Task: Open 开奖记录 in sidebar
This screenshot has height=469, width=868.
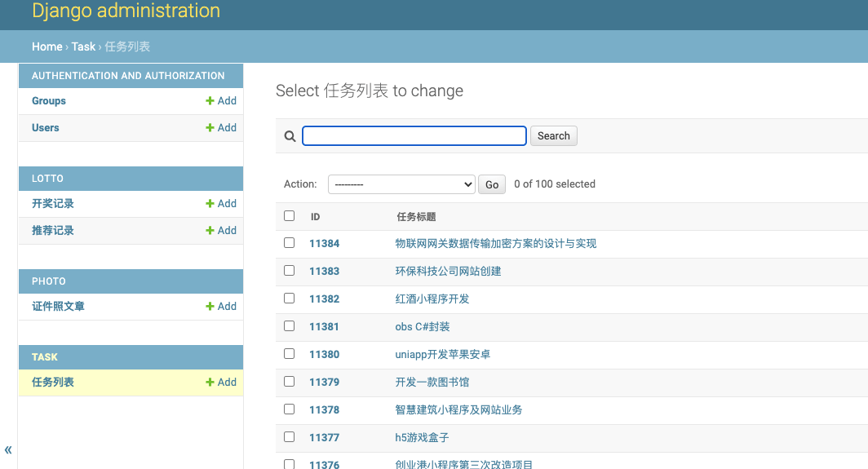Action: [52, 203]
